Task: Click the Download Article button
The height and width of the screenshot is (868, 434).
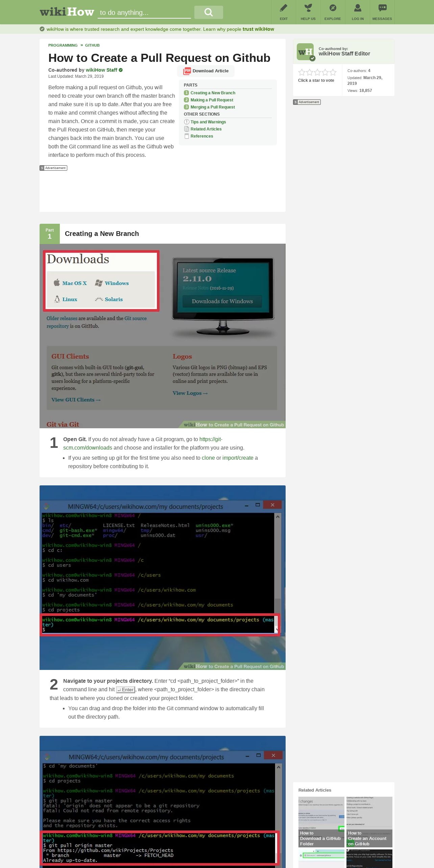Action: coord(206,71)
